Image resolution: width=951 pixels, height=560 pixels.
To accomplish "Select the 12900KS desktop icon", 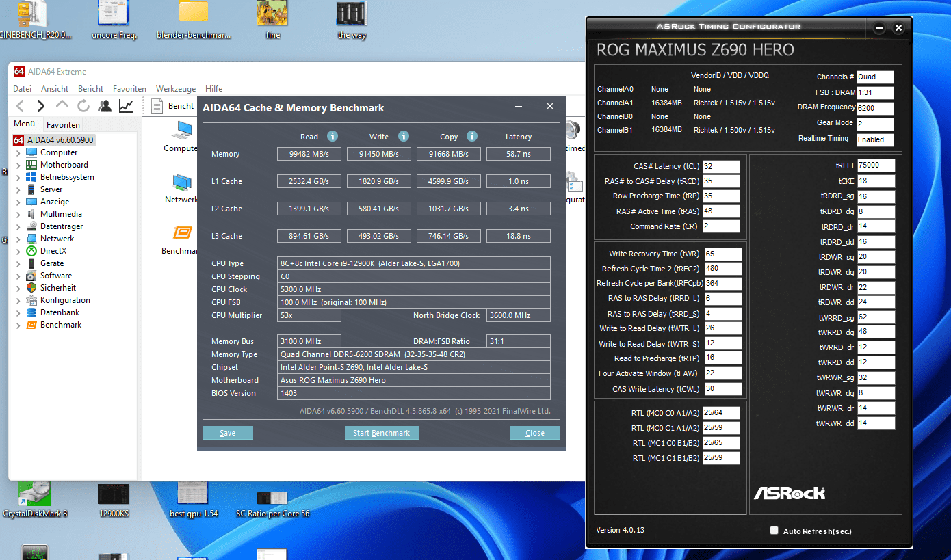I will coord(114,500).
